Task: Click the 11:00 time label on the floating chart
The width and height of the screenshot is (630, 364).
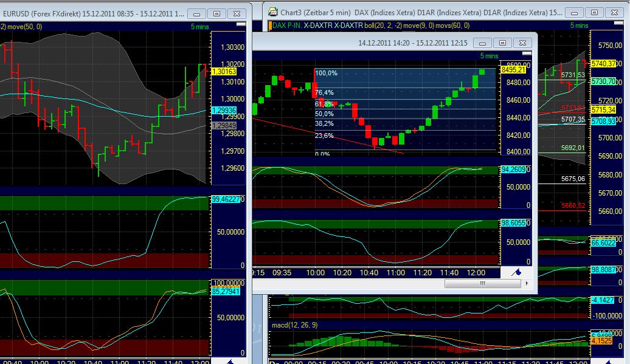Action: (x=396, y=272)
